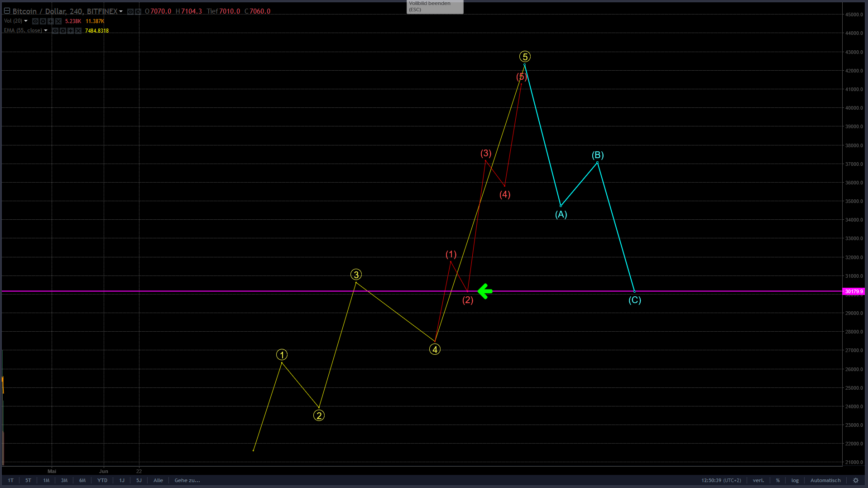Click the Jun label on the time axis
Viewport: 868px width, 488px height.
coord(104,471)
